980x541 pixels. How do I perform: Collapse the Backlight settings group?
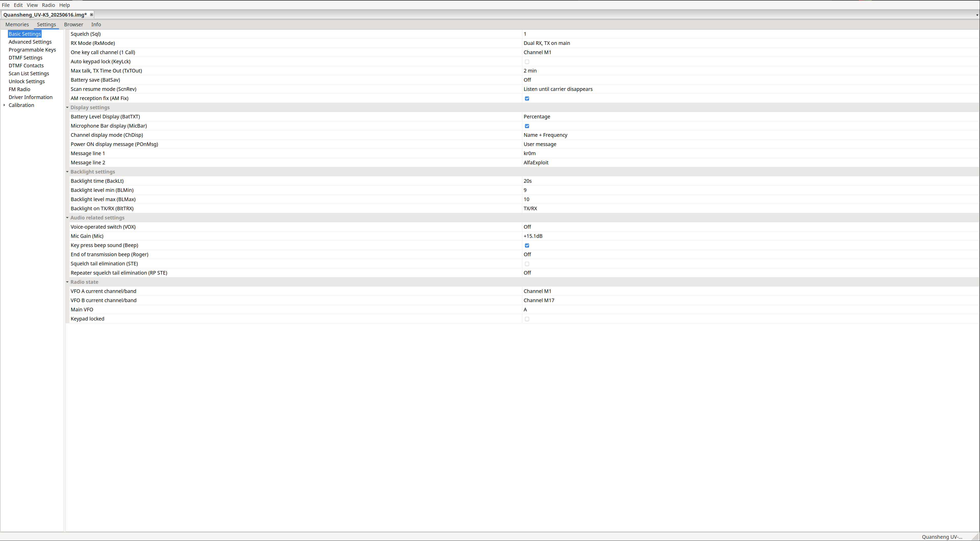[67, 172]
